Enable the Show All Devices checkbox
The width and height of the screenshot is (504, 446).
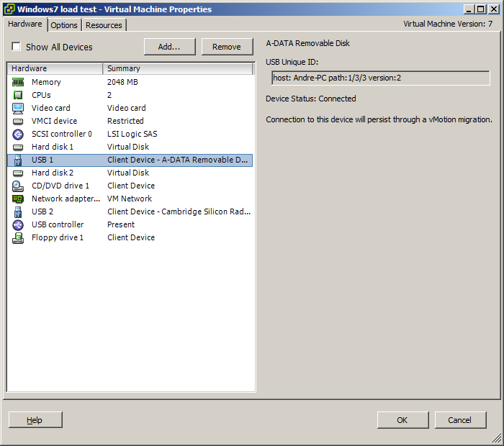16,47
